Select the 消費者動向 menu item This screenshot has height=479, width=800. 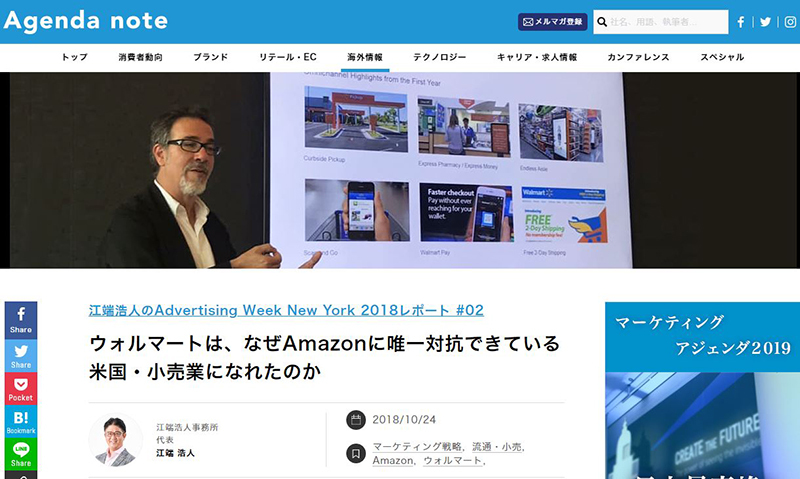[140, 58]
